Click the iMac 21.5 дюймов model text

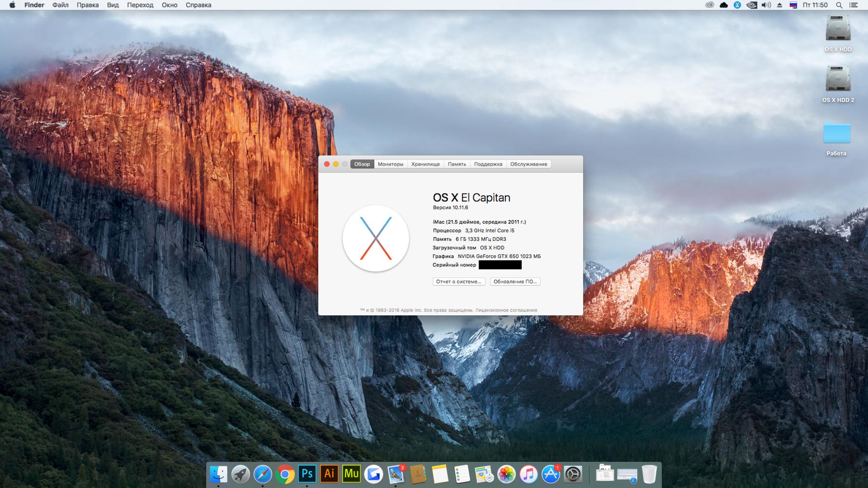click(480, 222)
